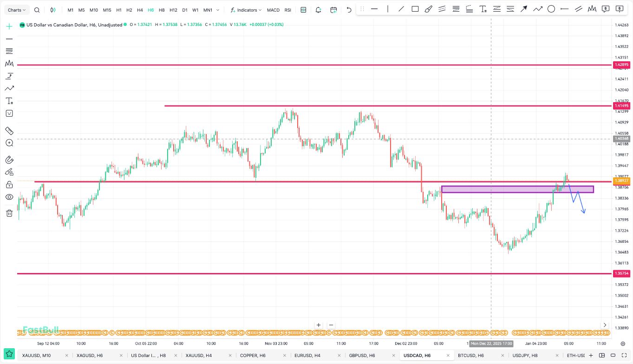Image resolution: width=633 pixels, height=364 pixels.
Task: Select the rectangle drawing tool
Action: (415, 9)
